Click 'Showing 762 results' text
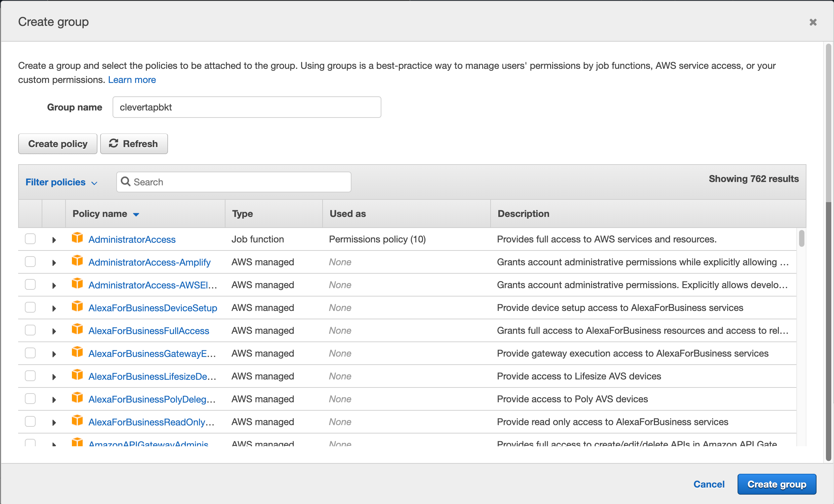The height and width of the screenshot is (504, 834). point(753,179)
